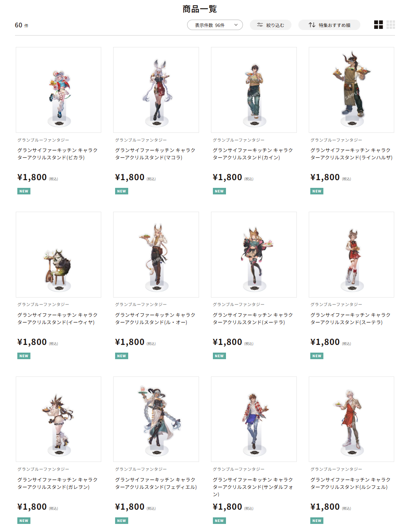Click the NEW badge under ビカラ item

point(24,191)
